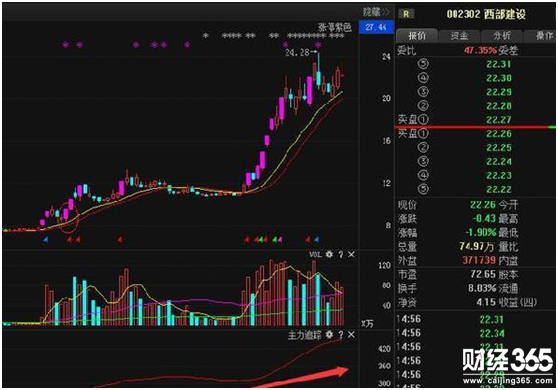The width and height of the screenshot is (558, 390).
Task: Switch to the 报价 tab
Action: click(x=417, y=36)
